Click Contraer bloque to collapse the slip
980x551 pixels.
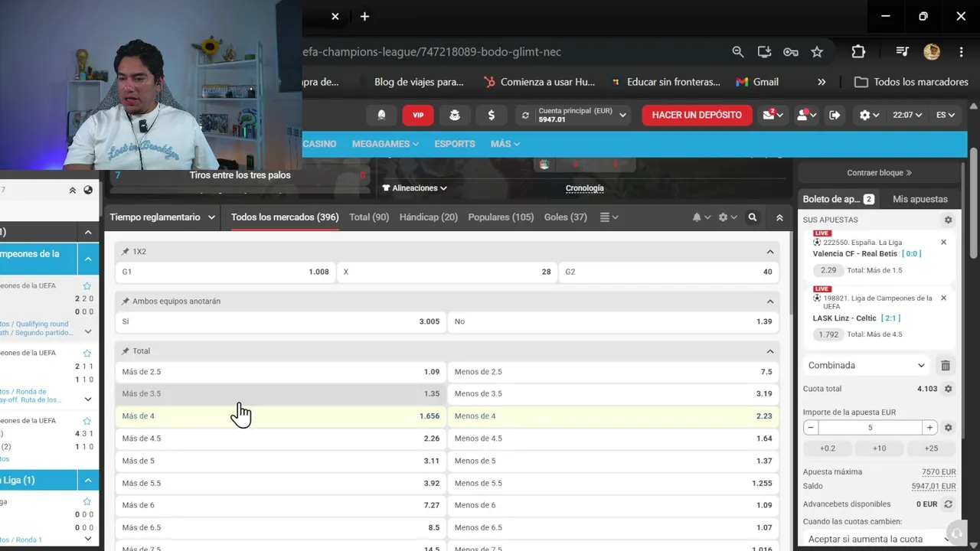point(879,173)
